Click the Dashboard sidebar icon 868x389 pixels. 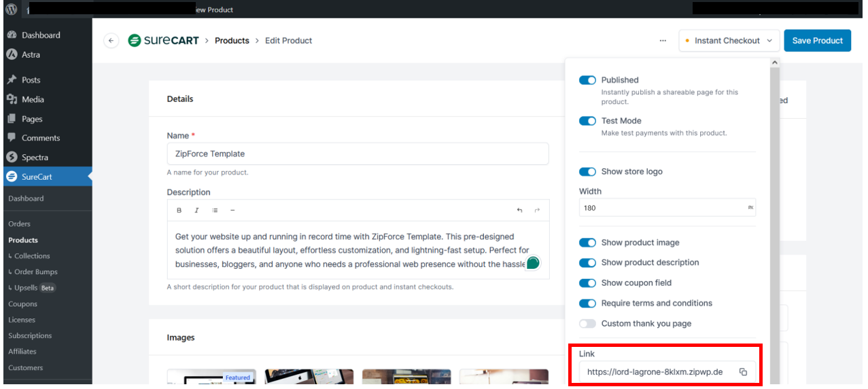pos(12,35)
